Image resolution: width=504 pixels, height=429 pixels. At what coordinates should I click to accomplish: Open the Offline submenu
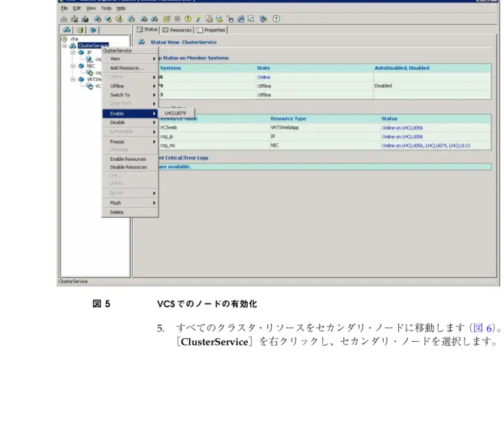tap(130, 86)
